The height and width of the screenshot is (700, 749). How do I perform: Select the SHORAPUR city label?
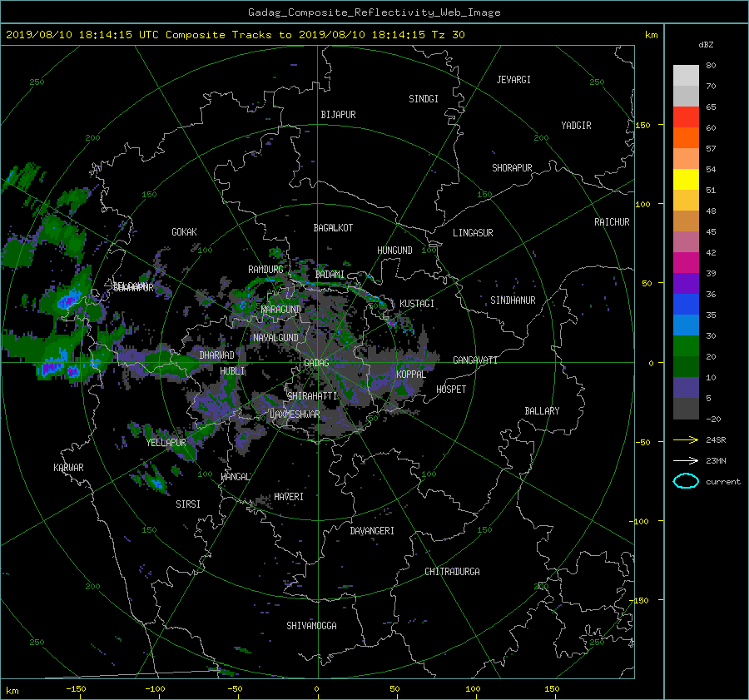click(512, 168)
